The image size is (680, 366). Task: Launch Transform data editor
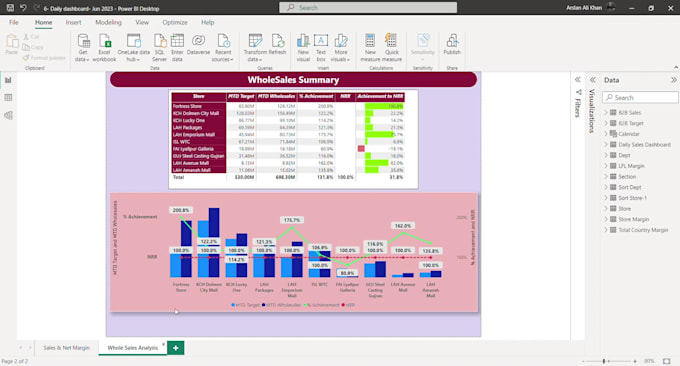tap(255, 48)
